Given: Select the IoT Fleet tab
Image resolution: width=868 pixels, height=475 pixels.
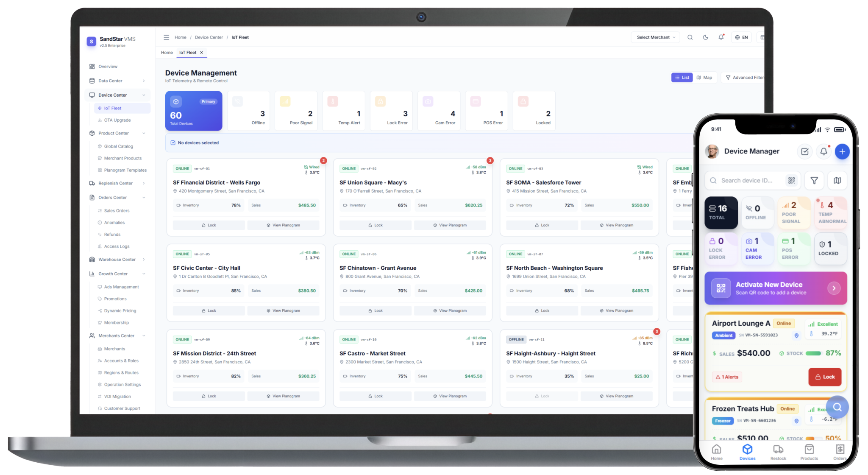Looking at the screenshot, I should [x=188, y=53].
